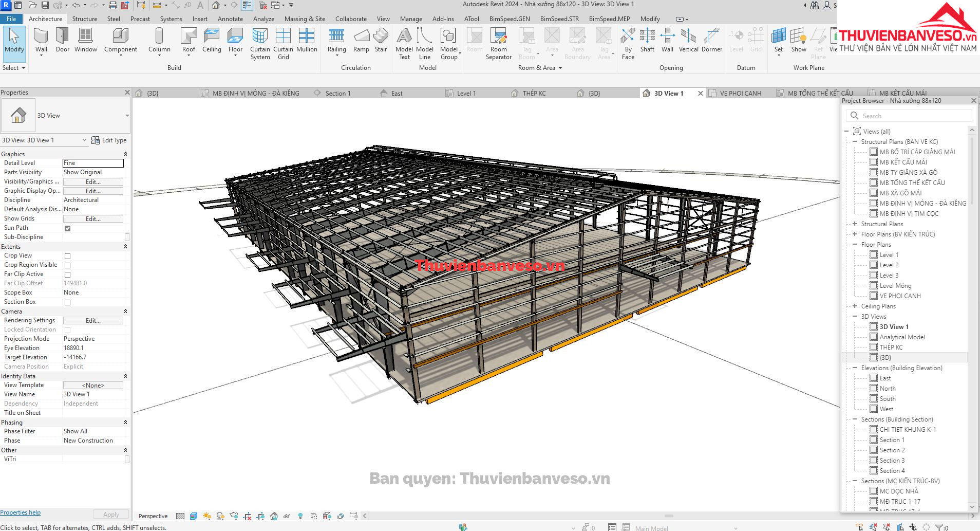Image resolution: width=980 pixels, height=531 pixels.
Task: Click the Model Text tool
Action: 404,43
